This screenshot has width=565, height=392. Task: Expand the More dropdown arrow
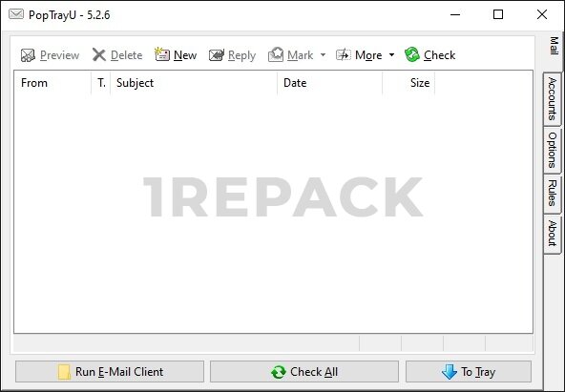point(391,55)
